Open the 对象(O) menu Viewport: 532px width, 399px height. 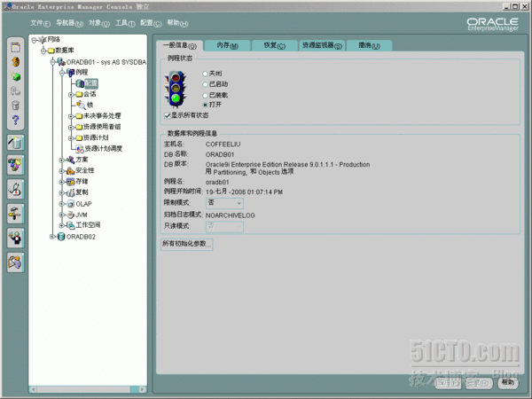[99, 23]
